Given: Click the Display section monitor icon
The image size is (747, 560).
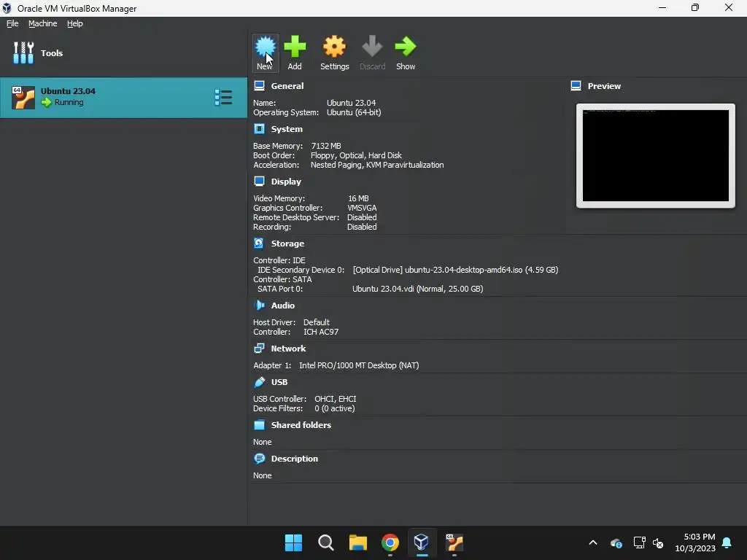Looking at the screenshot, I should (259, 182).
